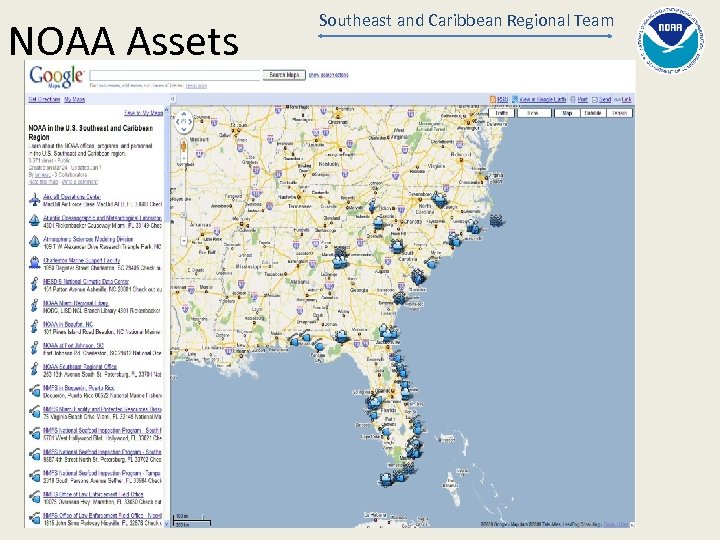Click sailboat icon beside Atlantic Oceanographic Laboratory

coord(34,220)
